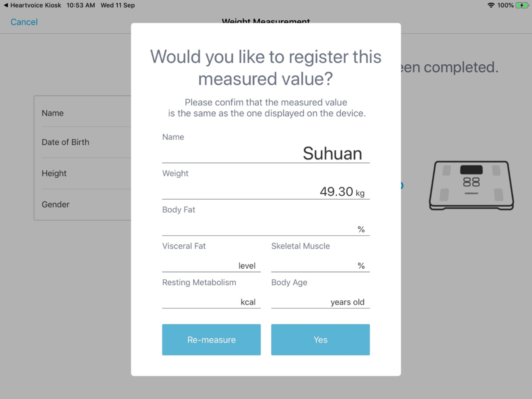Select the Body Age years old field
This screenshot has width=532, height=399.
click(320, 302)
